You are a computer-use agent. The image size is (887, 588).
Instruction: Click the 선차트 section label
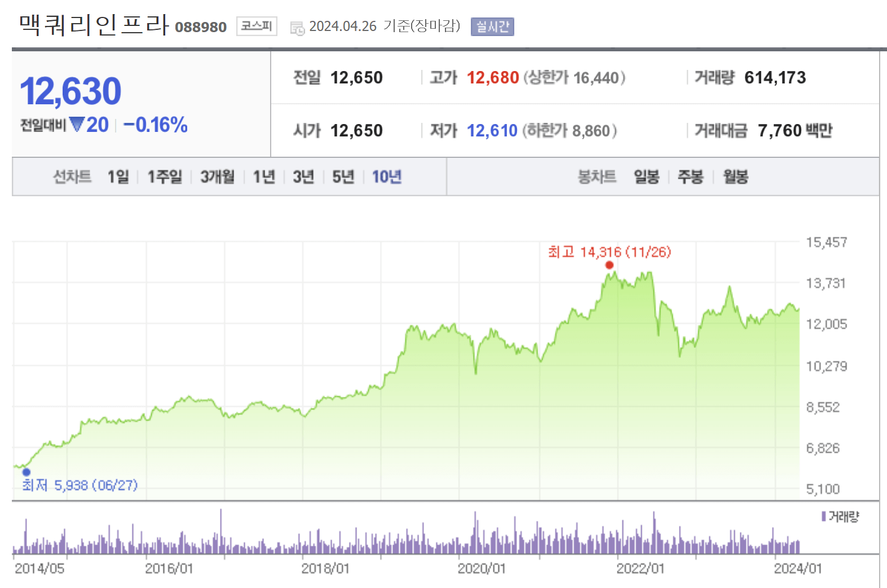(x=72, y=177)
